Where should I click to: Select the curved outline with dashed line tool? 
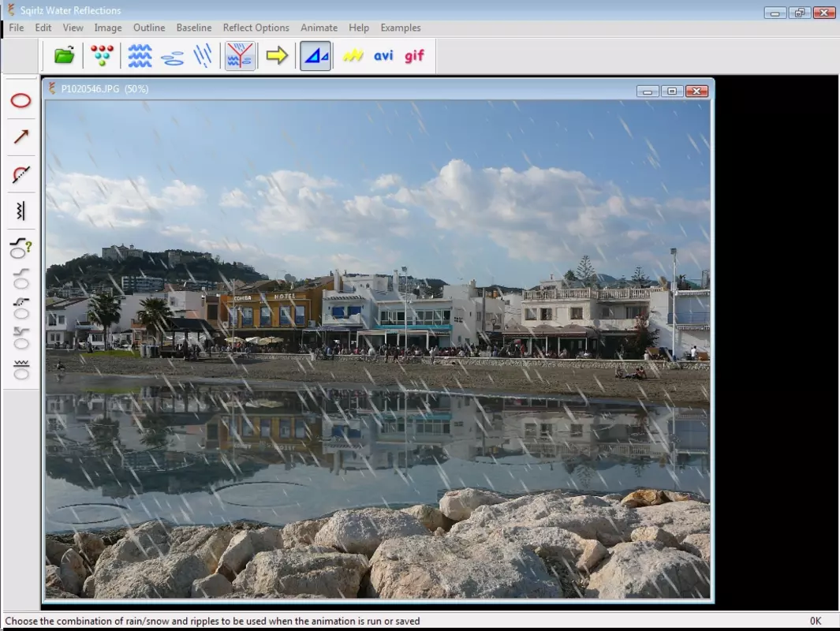point(21,174)
